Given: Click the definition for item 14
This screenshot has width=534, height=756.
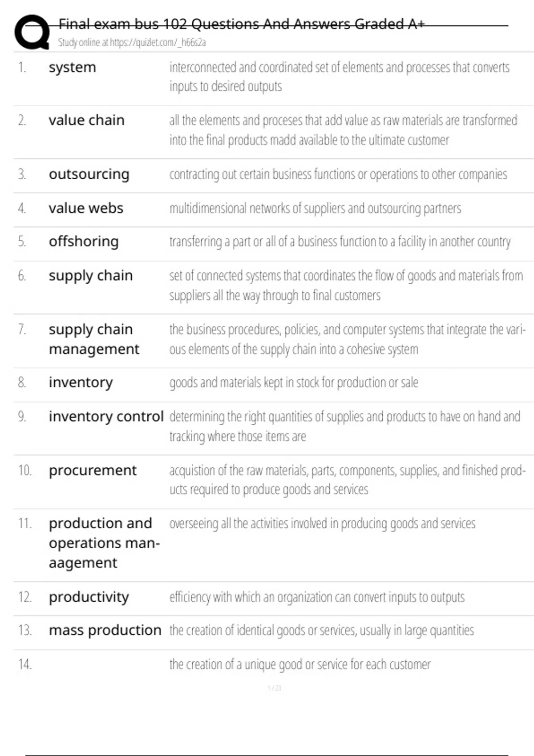Looking at the screenshot, I should [299, 664].
